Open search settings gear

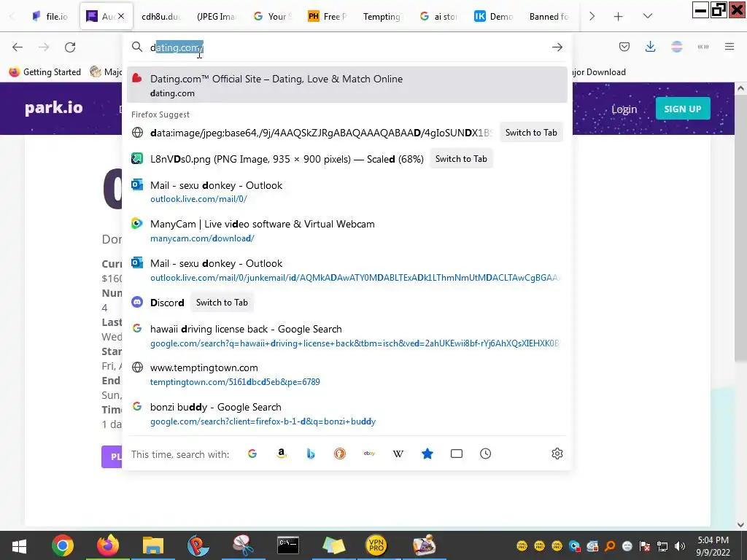coord(557,454)
